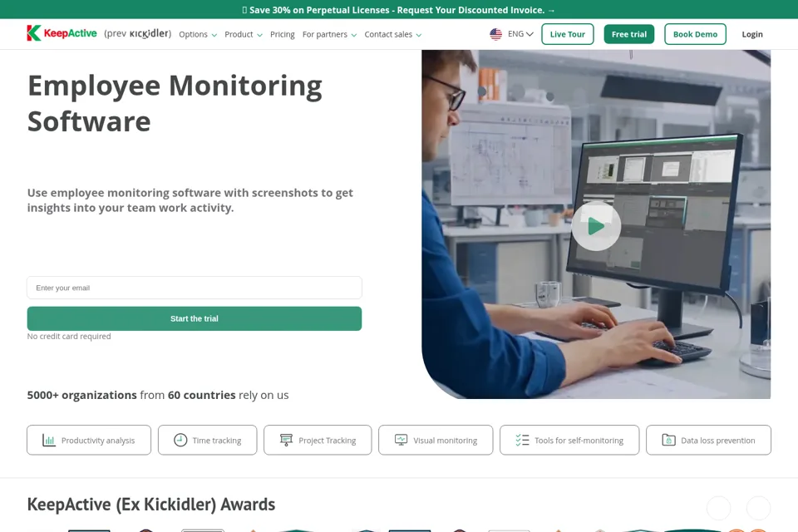Click Start the trial button

[195, 318]
